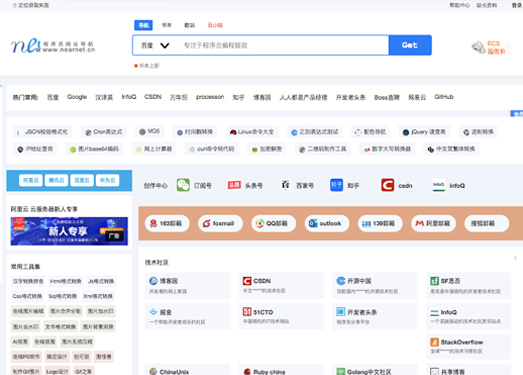Click the infoQ icon in 创作中心
Viewport: 523px width, 375px height.
pos(439,185)
